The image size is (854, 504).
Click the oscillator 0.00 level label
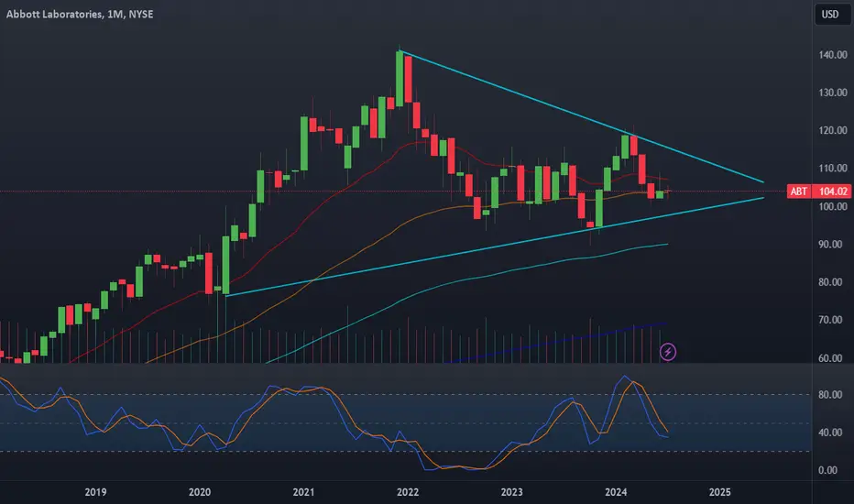click(827, 470)
